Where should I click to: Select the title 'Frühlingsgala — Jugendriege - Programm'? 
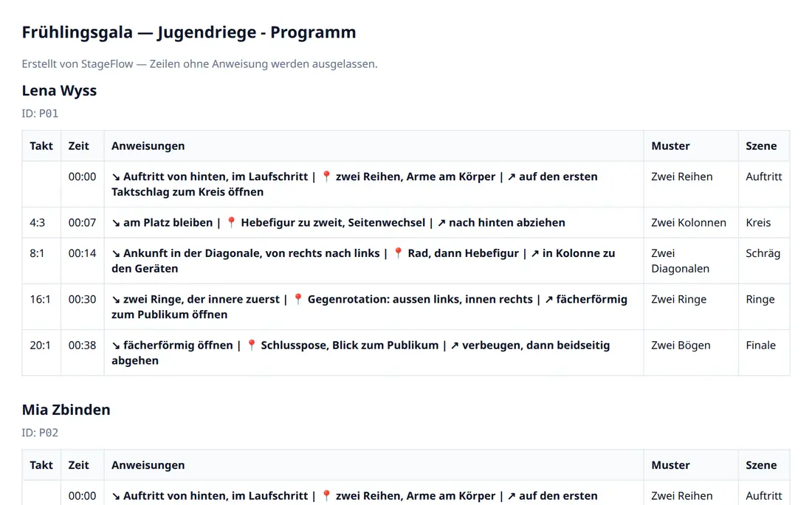tap(189, 32)
